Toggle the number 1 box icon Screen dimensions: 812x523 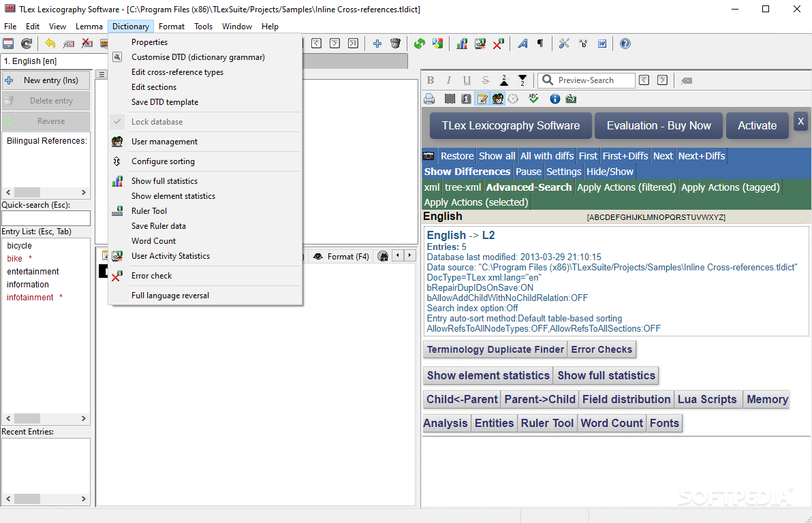point(466,98)
